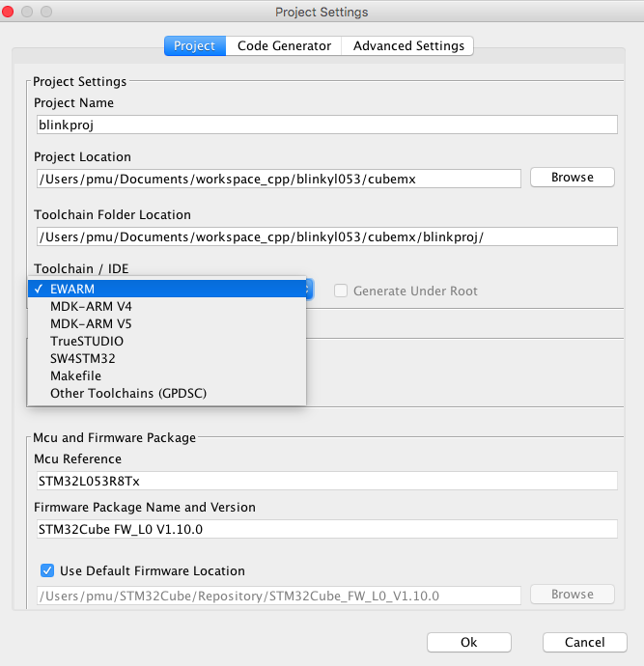Screen dimensions: 644x666
Task: Select Other Toolchains (GPDSC) option
Action: pyautogui.click(x=128, y=393)
